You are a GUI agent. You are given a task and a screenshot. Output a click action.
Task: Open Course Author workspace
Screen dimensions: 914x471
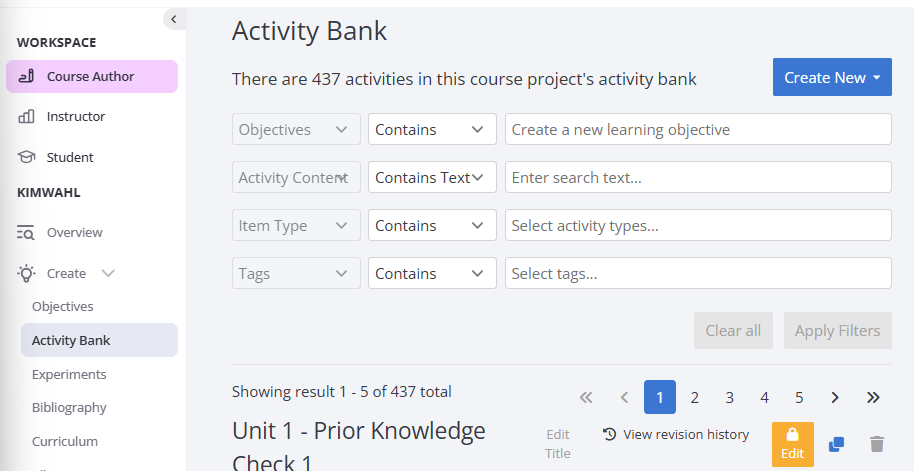tap(92, 76)
